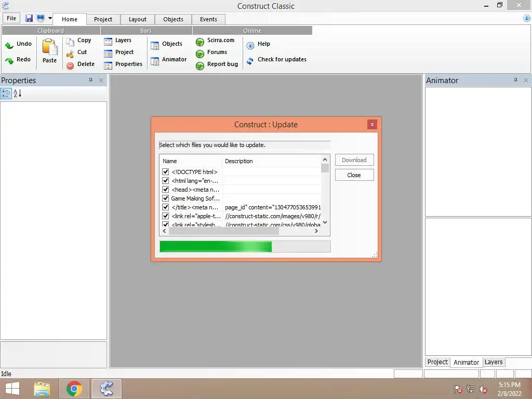Open the Forums globe icon
532x399 pixels.
point(200,54)
